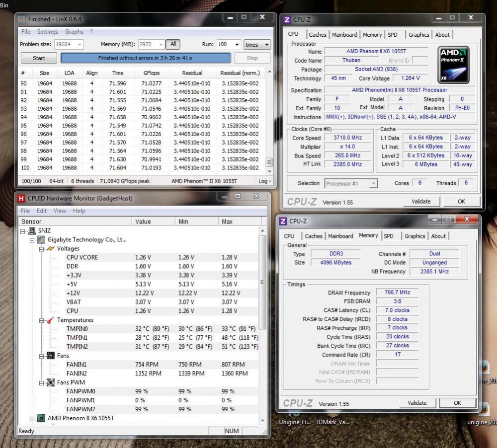Click the red H icon of Hardware Monitor
The height and width of the screenshot is (448, 497).
[x=21, y=198]
